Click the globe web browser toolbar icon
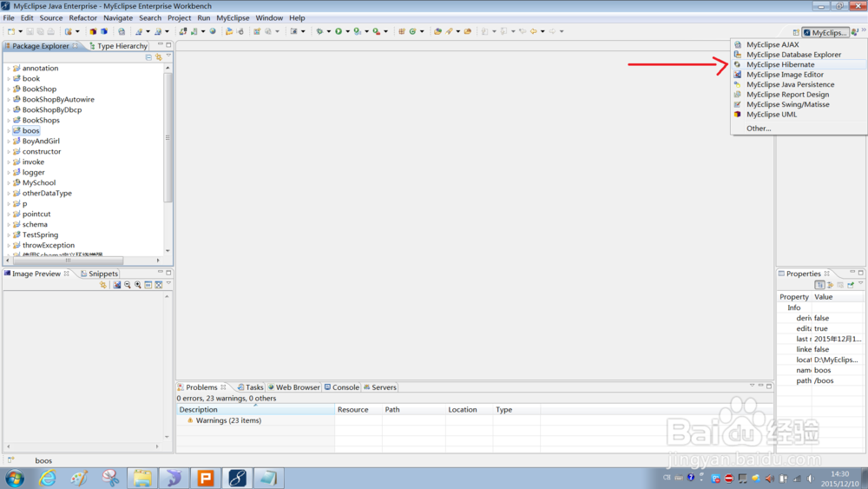868x489 pixels. (213, 31)
